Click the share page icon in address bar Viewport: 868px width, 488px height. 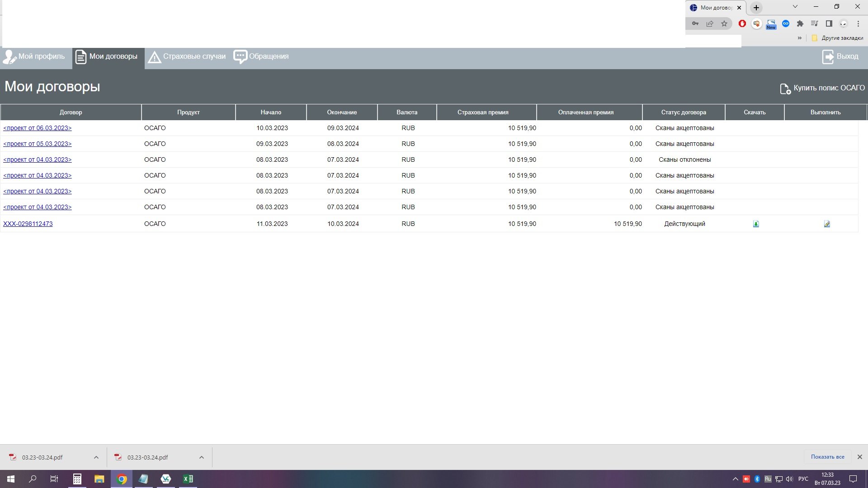[x=710, y=24]
